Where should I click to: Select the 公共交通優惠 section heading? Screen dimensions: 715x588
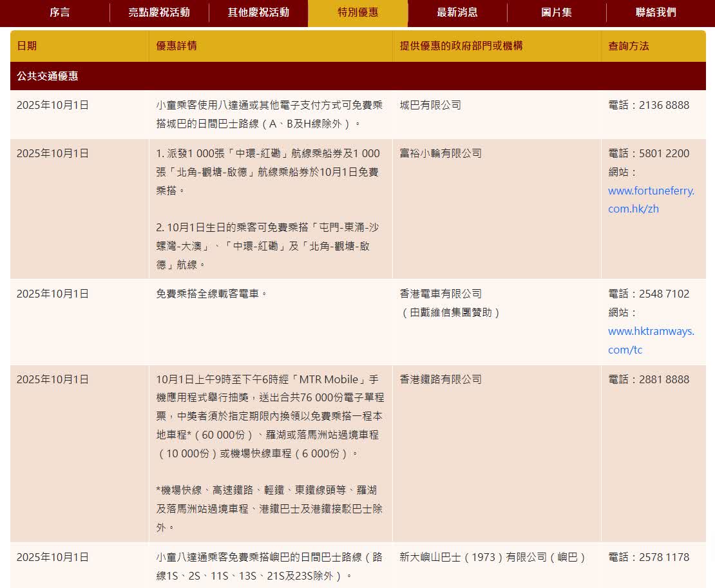click(x=48, y=76)
